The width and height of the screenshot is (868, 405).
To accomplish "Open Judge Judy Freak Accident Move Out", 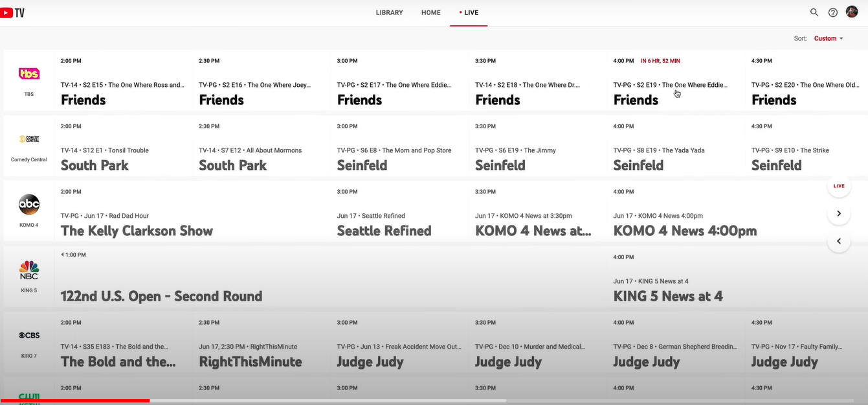I will (400, 342).
